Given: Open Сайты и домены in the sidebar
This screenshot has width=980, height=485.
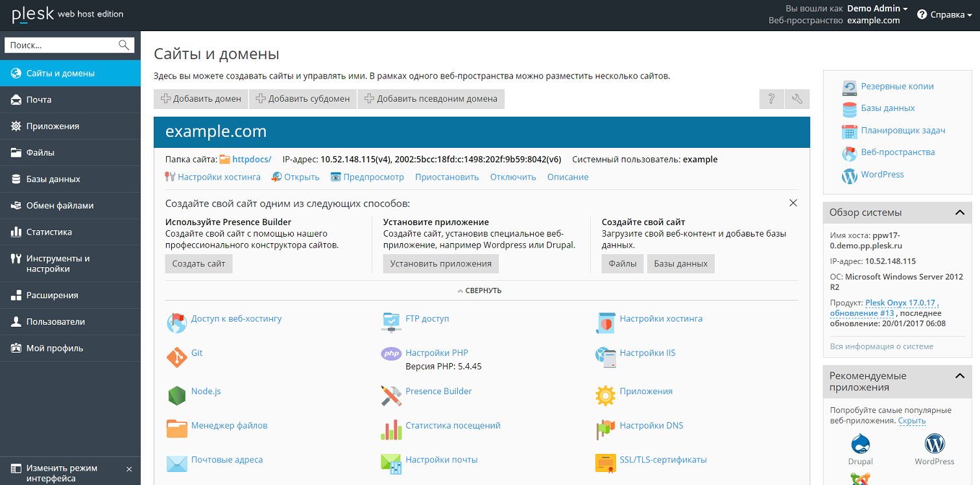Looking at the screenshot, I should (70, 73).
